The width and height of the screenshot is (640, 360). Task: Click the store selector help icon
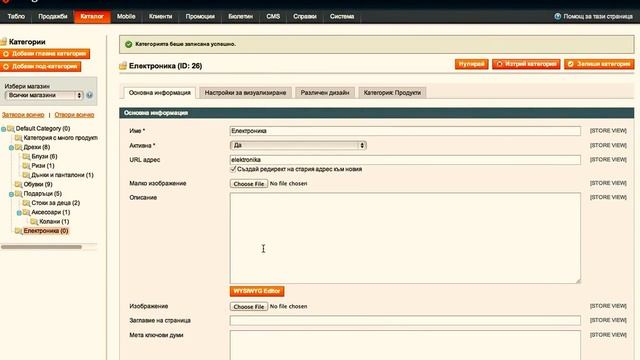(89, 95)
